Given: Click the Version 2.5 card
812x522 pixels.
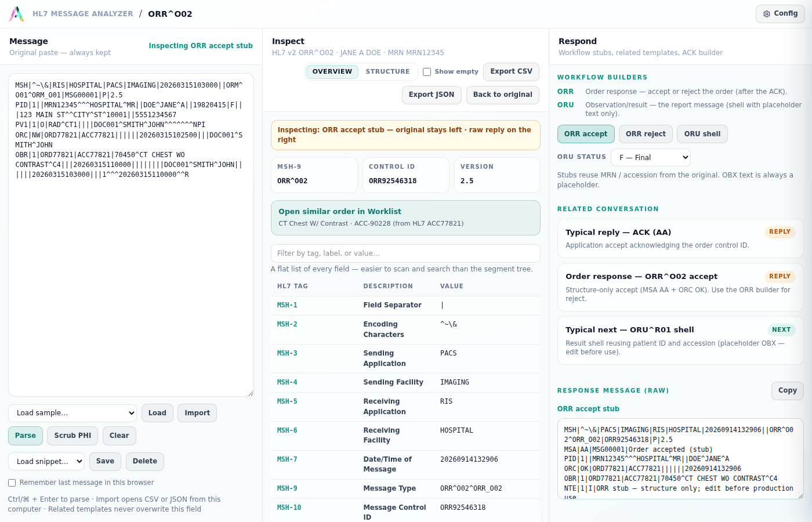Looking at the screenshot, I should pyautogui.click(x=497, y=175).
